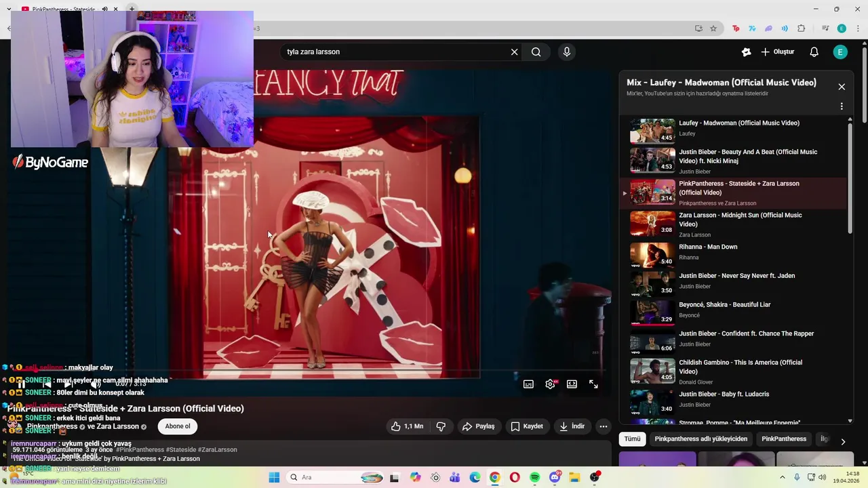Open the YouTube account avatar menu
868x488 pixels.
(x=840, y=52)
